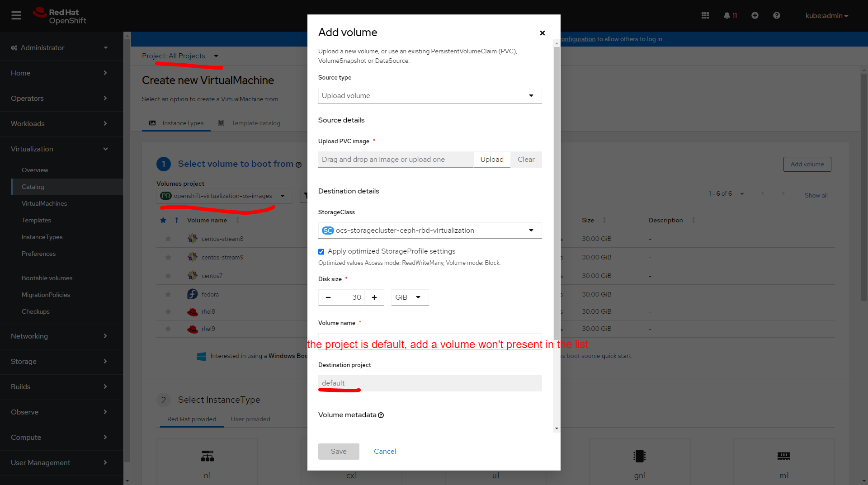Select the m1 InstanceType card icon
This screenshot has height=485, width=868.
point(784,456)
